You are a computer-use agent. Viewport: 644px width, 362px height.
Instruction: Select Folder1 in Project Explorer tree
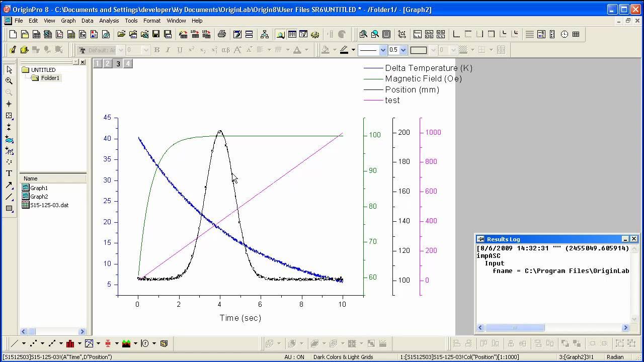tap(50, 78)
